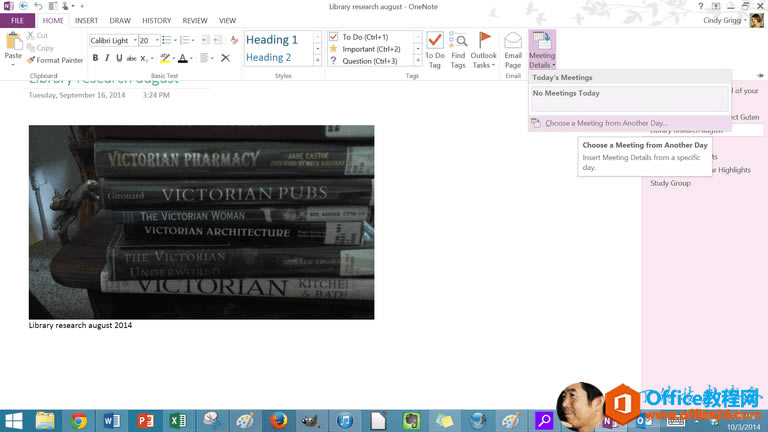Apply bold formatting with the B button
768x432 pixels.
pyautogui.click(x=96, y=58)
